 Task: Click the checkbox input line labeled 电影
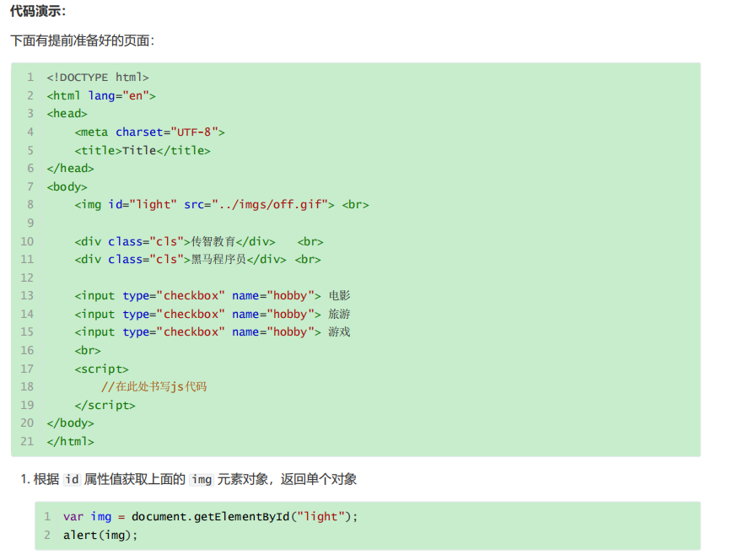pyautogui.click(x=213, y=296)
